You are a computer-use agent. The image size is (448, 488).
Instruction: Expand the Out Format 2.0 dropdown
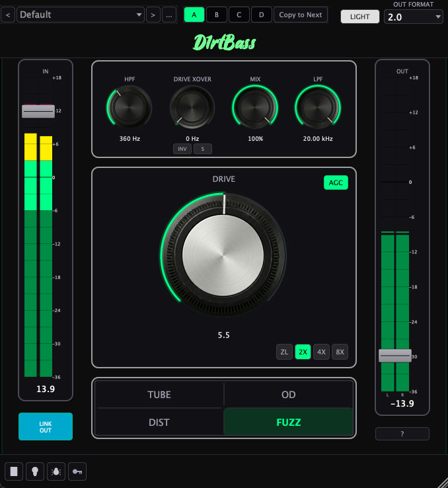[x=413, y=17]
